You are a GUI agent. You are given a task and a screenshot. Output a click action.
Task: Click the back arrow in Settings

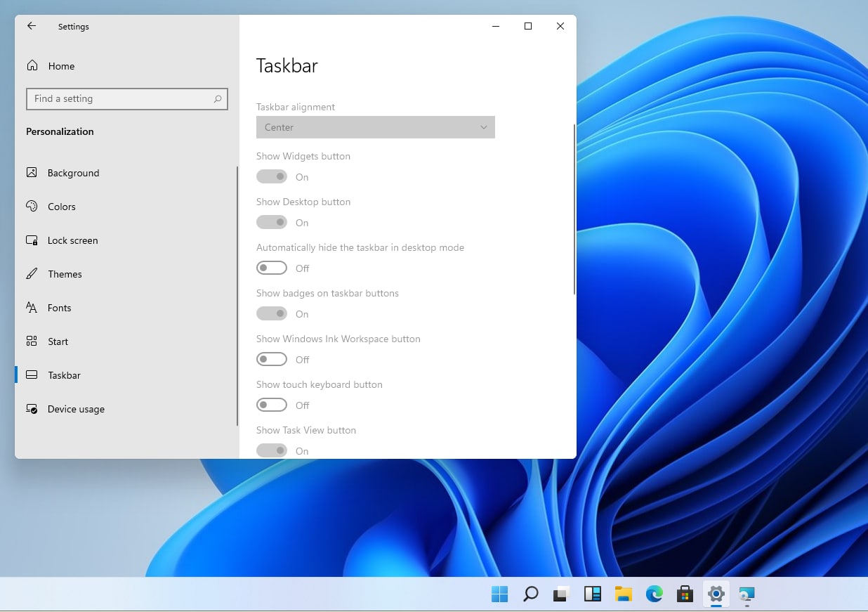pos(32,26)
